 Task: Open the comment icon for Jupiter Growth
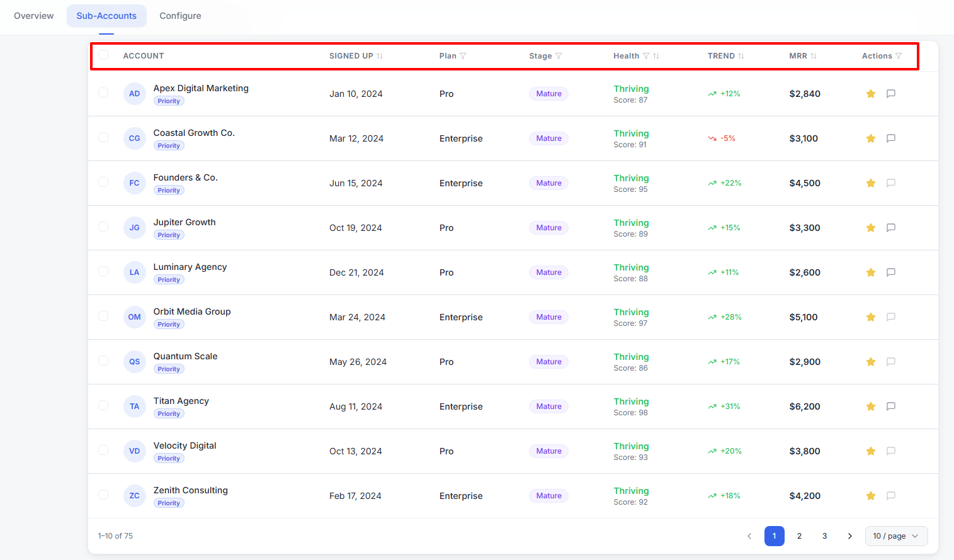[891, 228]
